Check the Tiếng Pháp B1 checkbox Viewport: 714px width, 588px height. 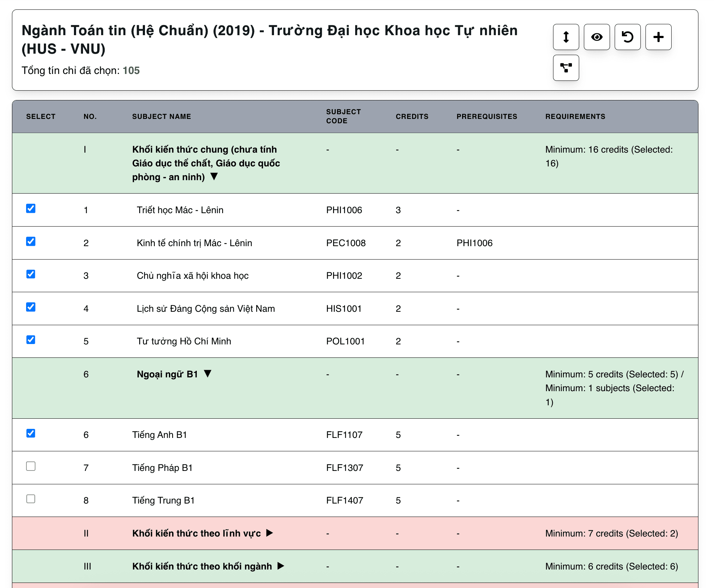[31, 466]
